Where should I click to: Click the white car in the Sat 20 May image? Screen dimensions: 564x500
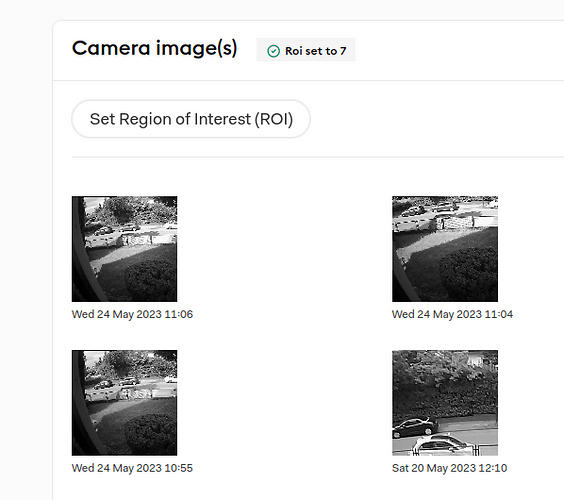[442, 445]
